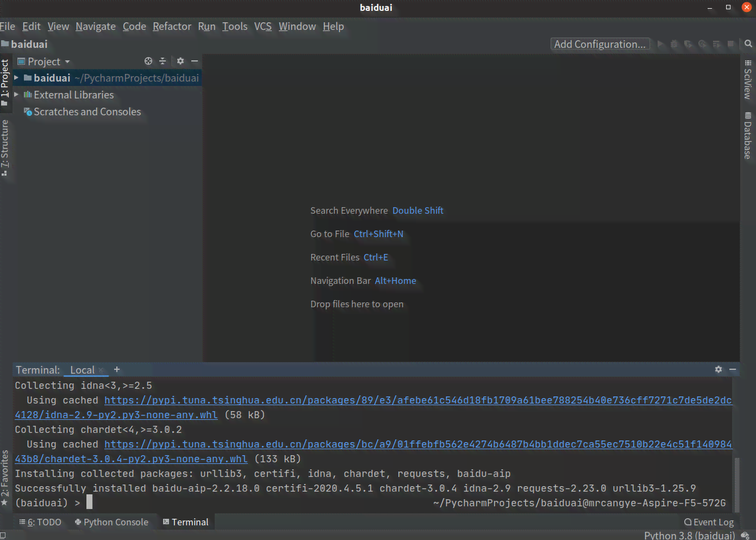Screen dimensions: 756x540
Task: Open the Terminal panel gear settings
Action: (x=718, y=369)
